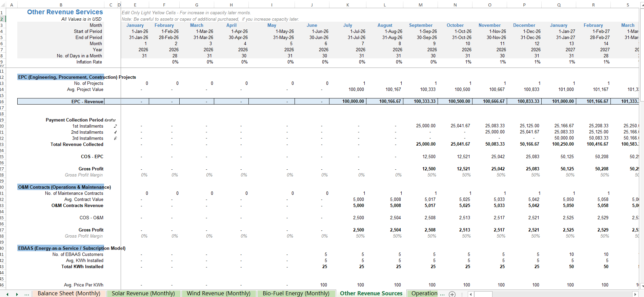The image size is (644, 297).
Task: Select the Other Revenue Services title cell
Action: click(65, 12)
